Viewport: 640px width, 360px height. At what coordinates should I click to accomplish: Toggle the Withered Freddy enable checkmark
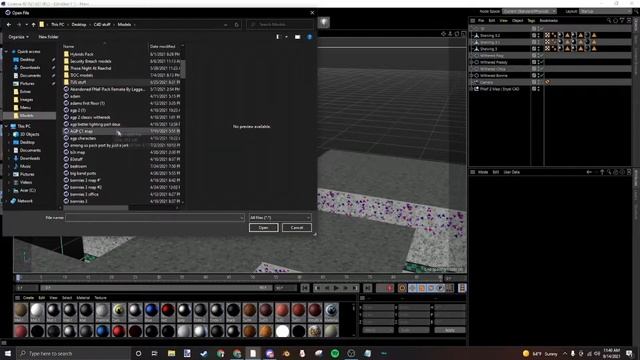tap(542, 62)
